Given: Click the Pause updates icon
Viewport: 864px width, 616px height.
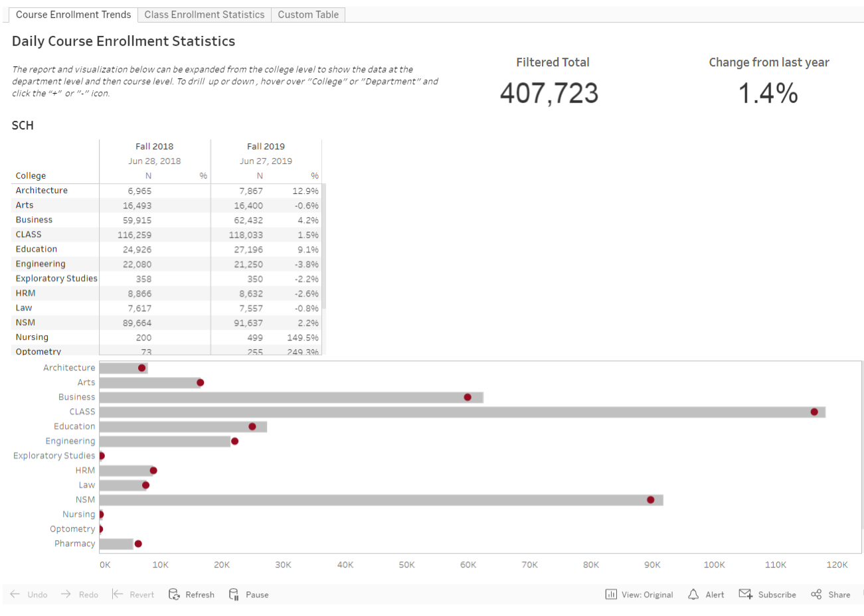Looking at the screenshot, I should [x=234, y=594].
